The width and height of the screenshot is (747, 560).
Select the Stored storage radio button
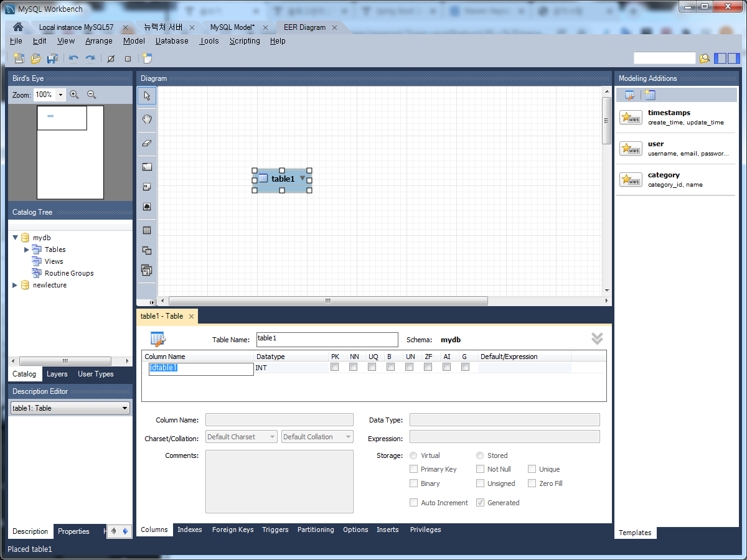(x=481, y=455)
